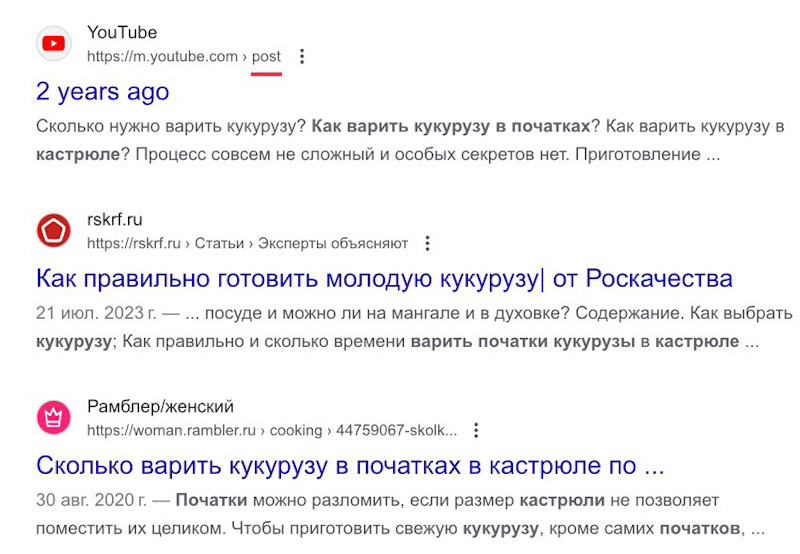The image size is (800, 554).
Task: Click the 'Эксперты объясняют' breadcrumb
Action: [333, 243]
